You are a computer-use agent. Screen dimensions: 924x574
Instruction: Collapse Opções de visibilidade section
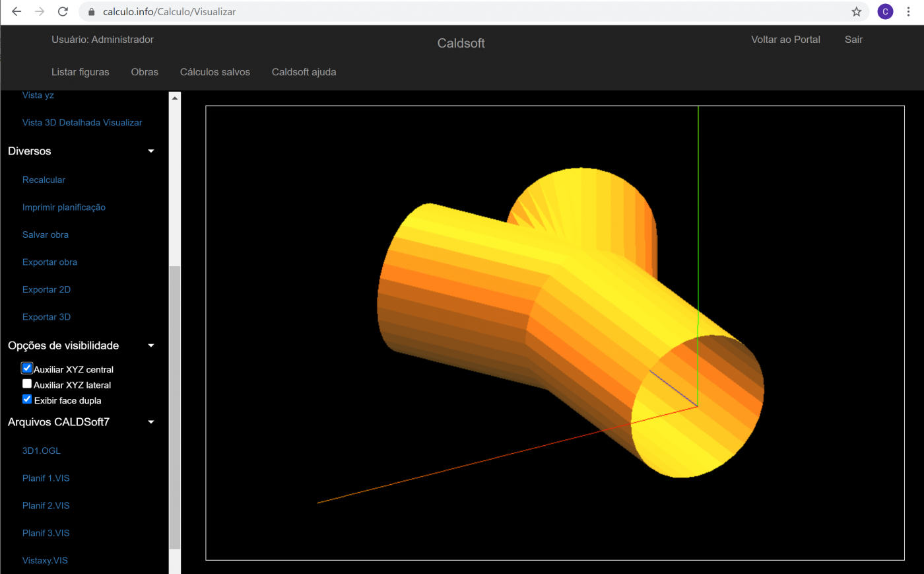(150, 345)
